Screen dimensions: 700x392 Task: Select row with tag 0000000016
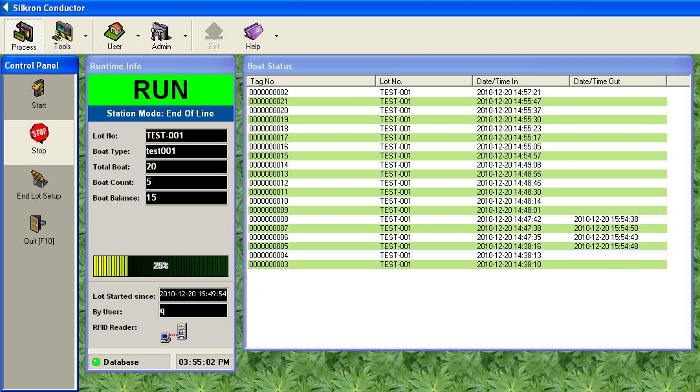(x=457, y=147)
